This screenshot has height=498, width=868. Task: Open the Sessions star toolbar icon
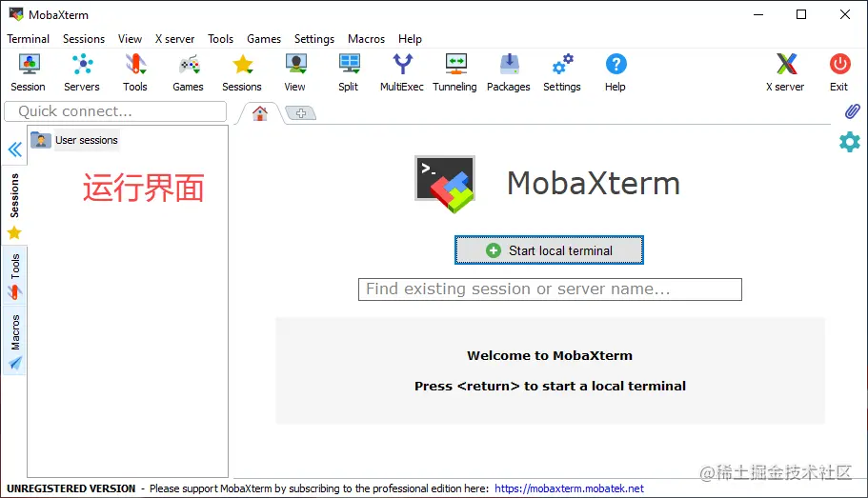pos(242,72)
